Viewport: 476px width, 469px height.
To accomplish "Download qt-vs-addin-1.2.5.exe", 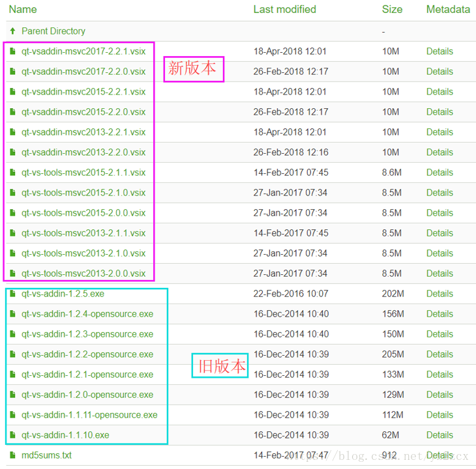I will pyautogui.click(x=63, y=294).
